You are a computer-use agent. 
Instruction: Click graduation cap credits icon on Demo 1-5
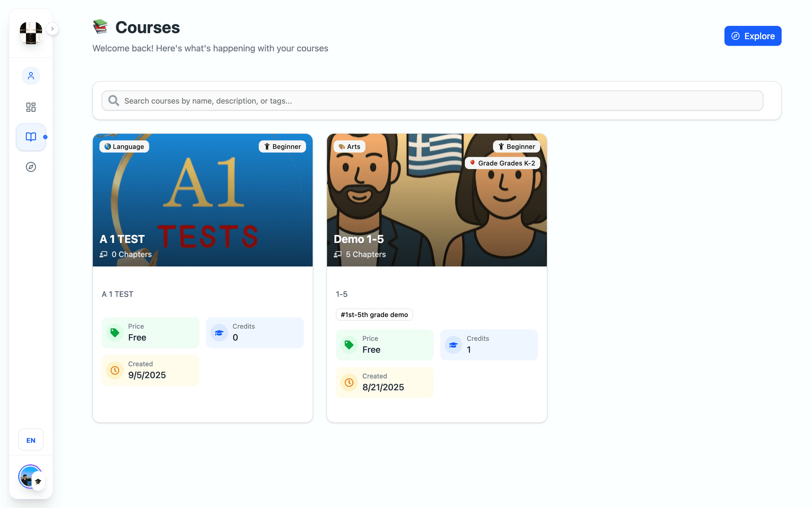454,345
